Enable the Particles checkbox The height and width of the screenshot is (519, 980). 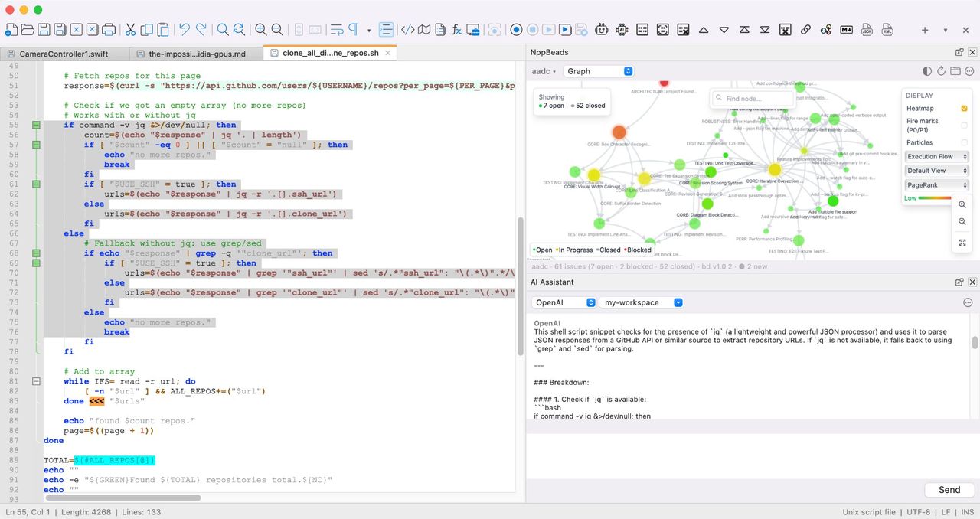[x=964, y=142]
